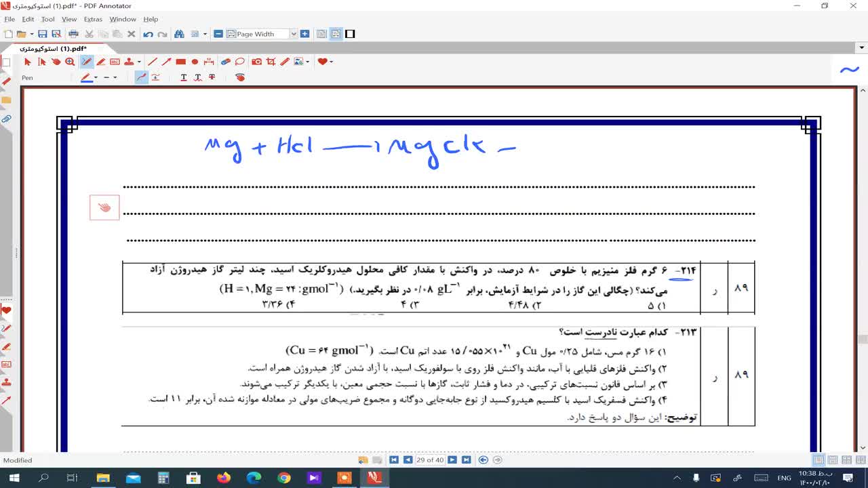Viewport: 868px width, 488px height.
Task: Select the Crop tool
Action: [271, 62]
